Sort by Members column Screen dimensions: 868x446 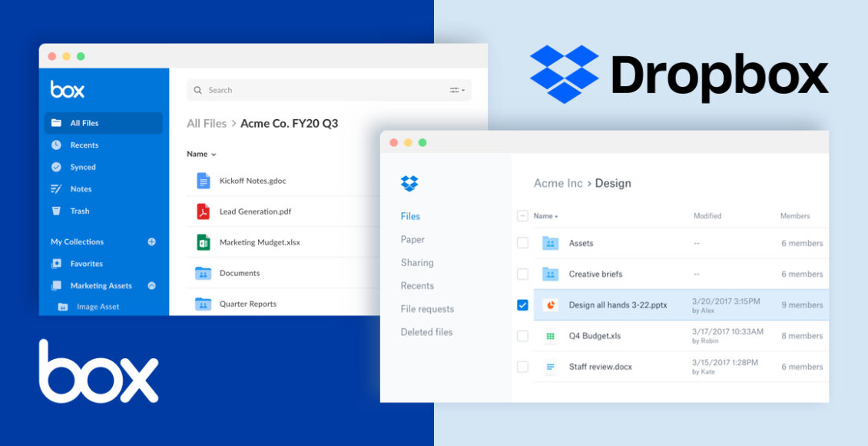795,216
